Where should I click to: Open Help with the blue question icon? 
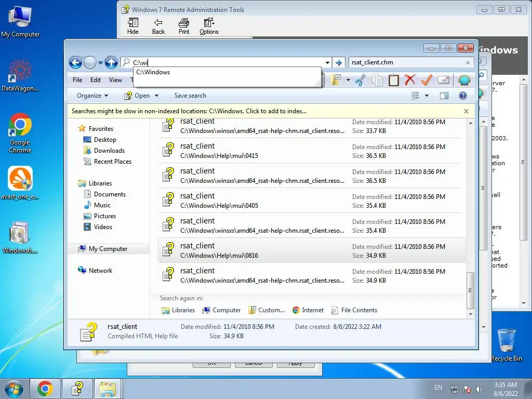click(x=463, y=96)
